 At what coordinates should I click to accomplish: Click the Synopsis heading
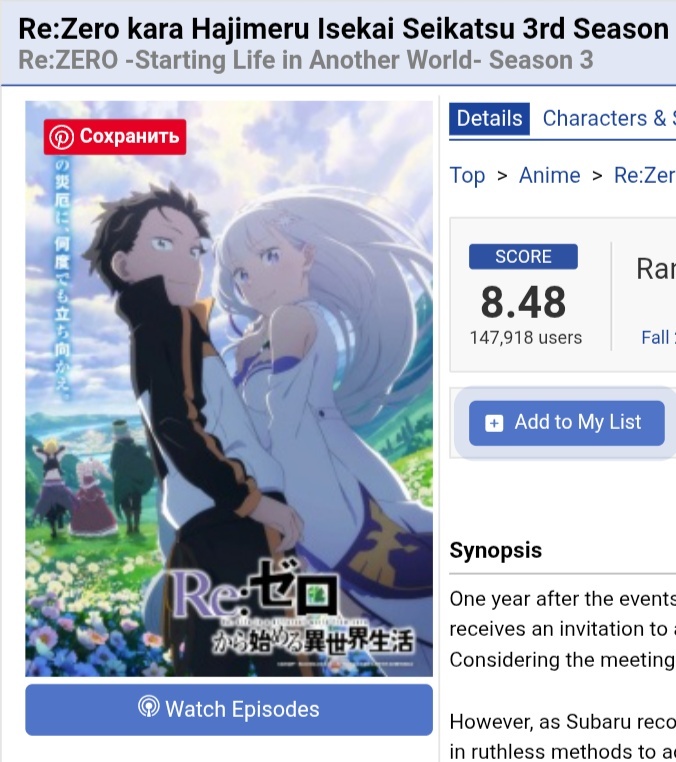(x=495, y=551)
